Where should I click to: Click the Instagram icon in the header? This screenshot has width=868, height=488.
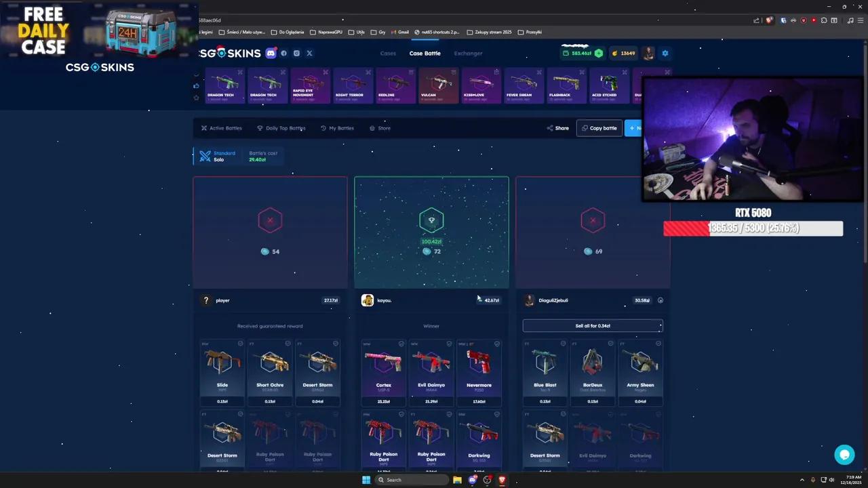pos(296,53)
